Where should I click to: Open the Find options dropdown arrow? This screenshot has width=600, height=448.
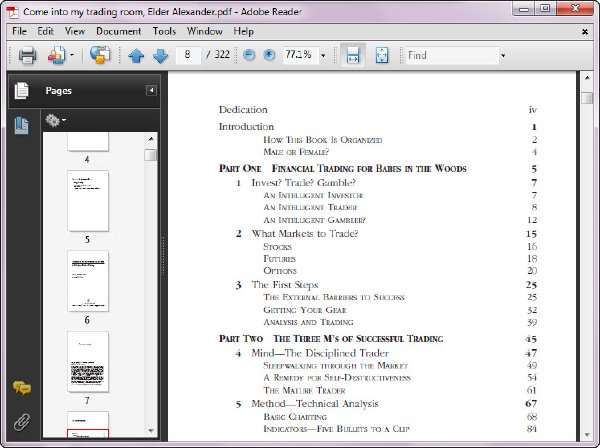(x=503, y=56)
